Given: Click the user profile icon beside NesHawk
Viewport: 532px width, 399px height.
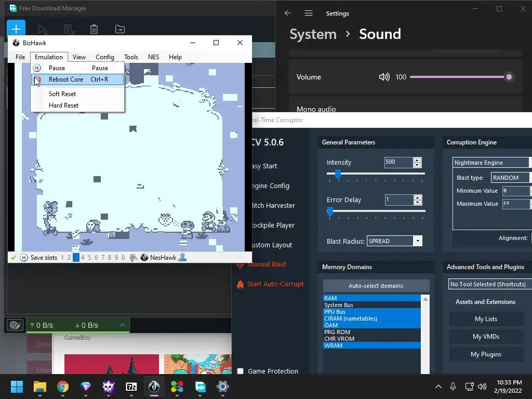Looking at the screenshot, I should click(182, 257).
